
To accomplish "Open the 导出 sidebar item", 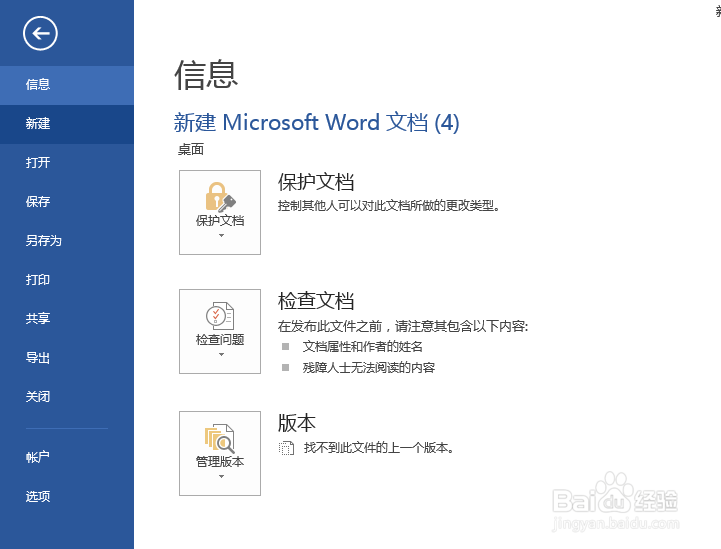I will (67, 358).
